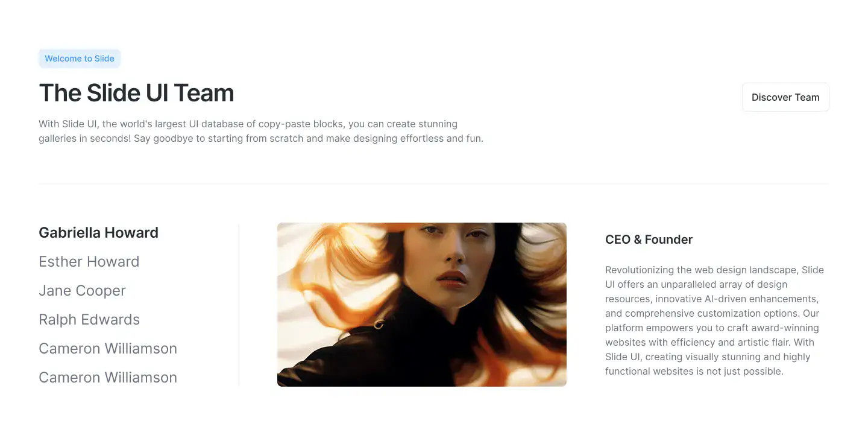
Task: Open Jane Cooper's team entry
Action: (82, 291)
